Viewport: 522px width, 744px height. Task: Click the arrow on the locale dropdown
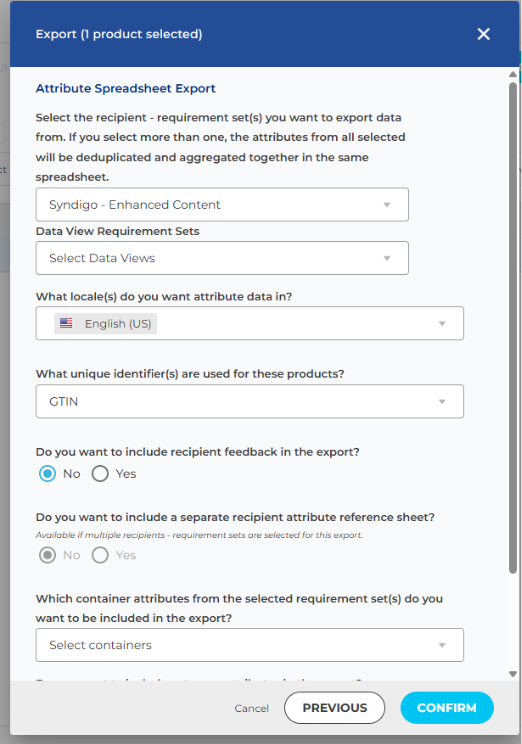click(x=442, y=324)
